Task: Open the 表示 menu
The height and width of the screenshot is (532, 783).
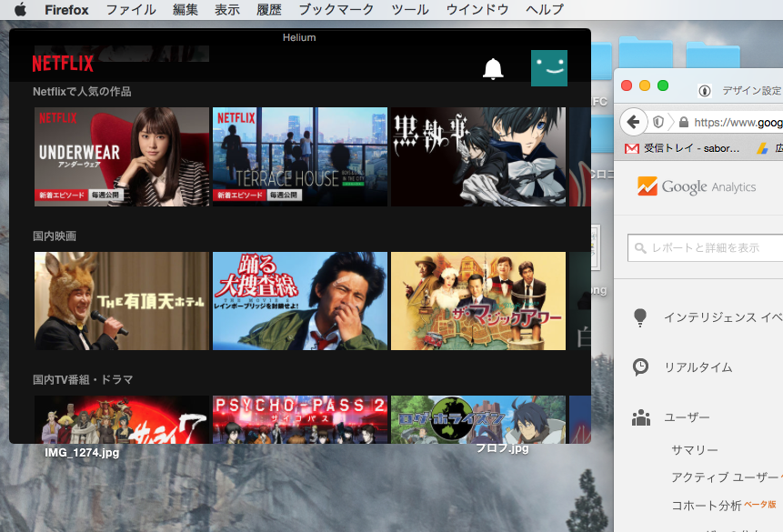Action: tap(227, 9)
